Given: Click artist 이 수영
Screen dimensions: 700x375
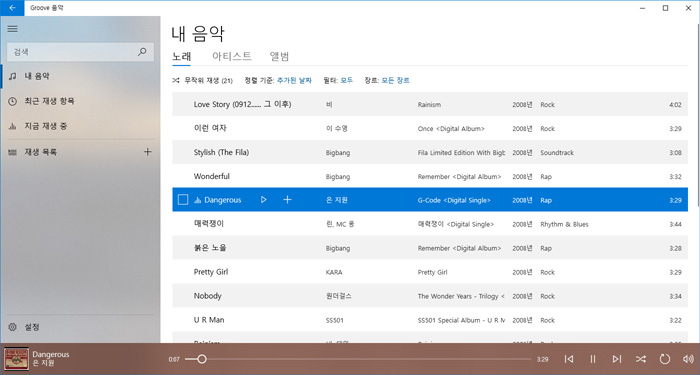Looking at the screenshot, I should coord(337,129).
